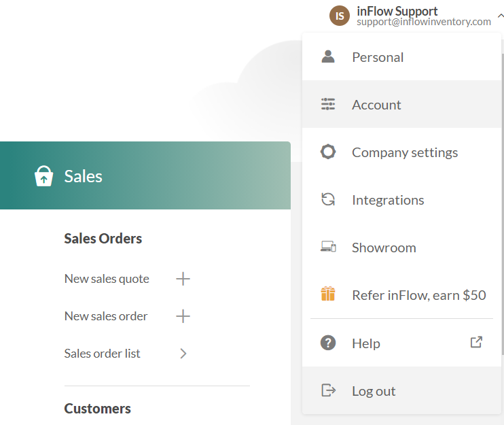
Task: Collapse the user menu with the chevron
Action: tap(501, 16)
